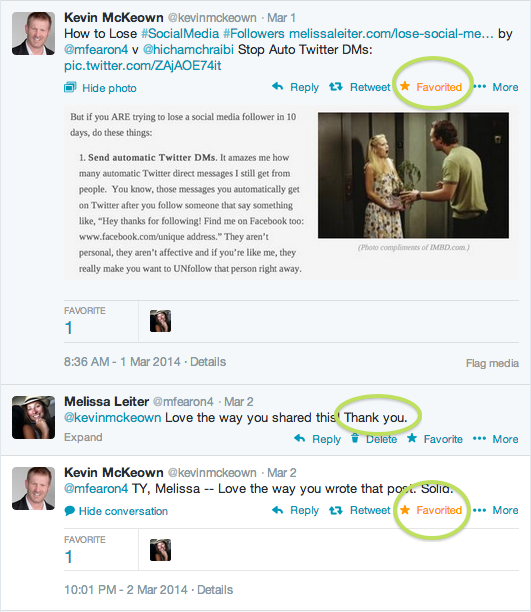The image size is (531, 612).
Task: Favorite Melissa Leiter's tweet
Action: click(x=443, y=439)
